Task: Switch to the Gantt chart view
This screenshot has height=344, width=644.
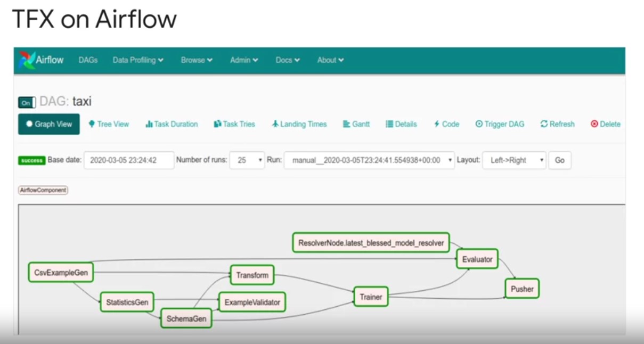Action: [x=346, y=124]
